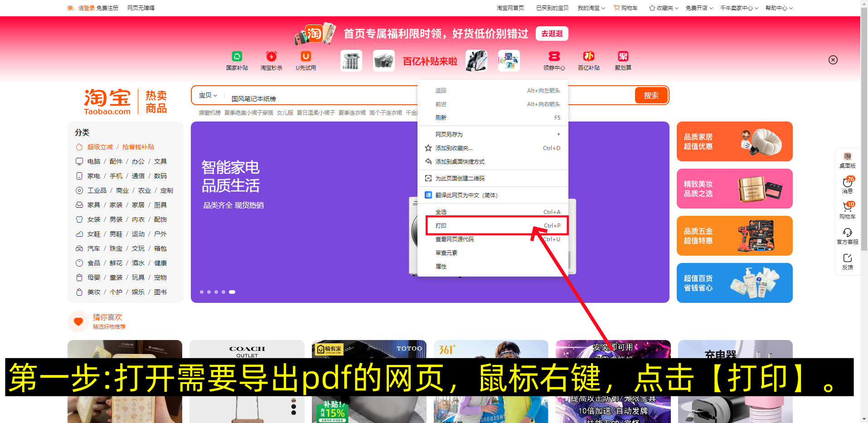Screen dimensions: 868x423
Task: Expand the 网页另存为 submenu
Action: click(493, 134)
